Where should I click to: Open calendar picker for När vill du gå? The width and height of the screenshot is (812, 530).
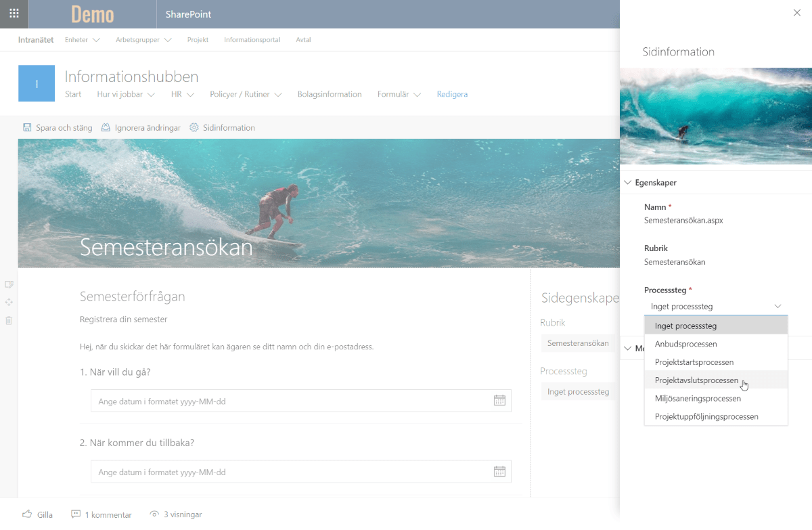click(x=499, y=401)
